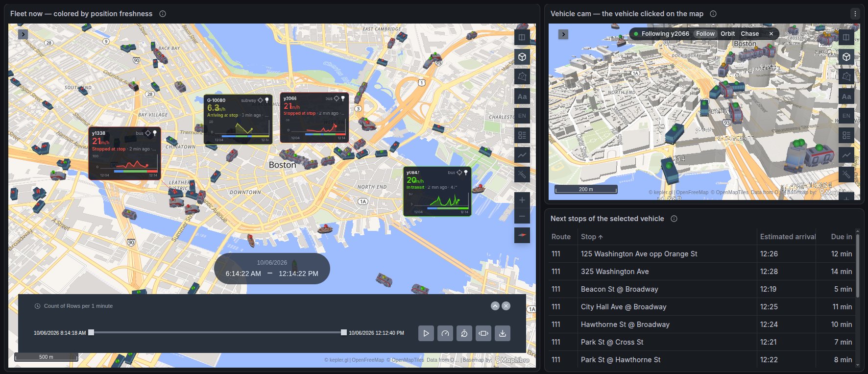
Task: Play the time animation
Action: pos(426,333)
